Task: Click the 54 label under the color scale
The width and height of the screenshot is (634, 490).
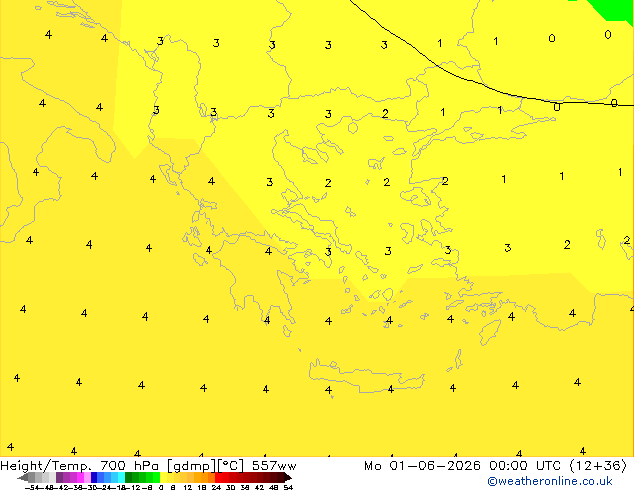Action: click(x=288, y=488)
